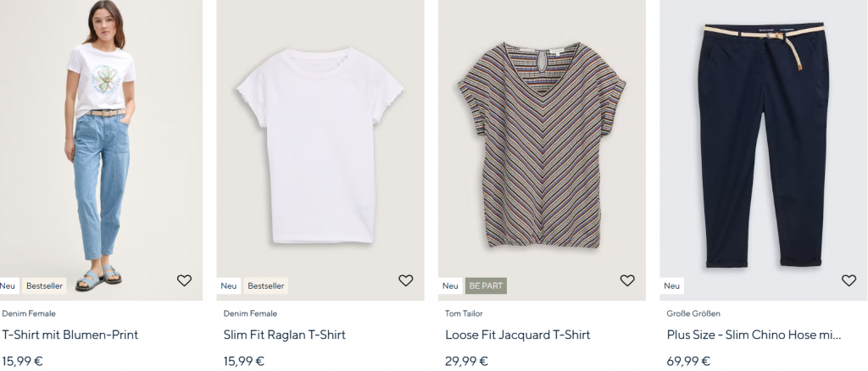The image size is (868, 371).
Task: Click the BE PART badge on jacquard shirt
Action: [x=486, y=285]
